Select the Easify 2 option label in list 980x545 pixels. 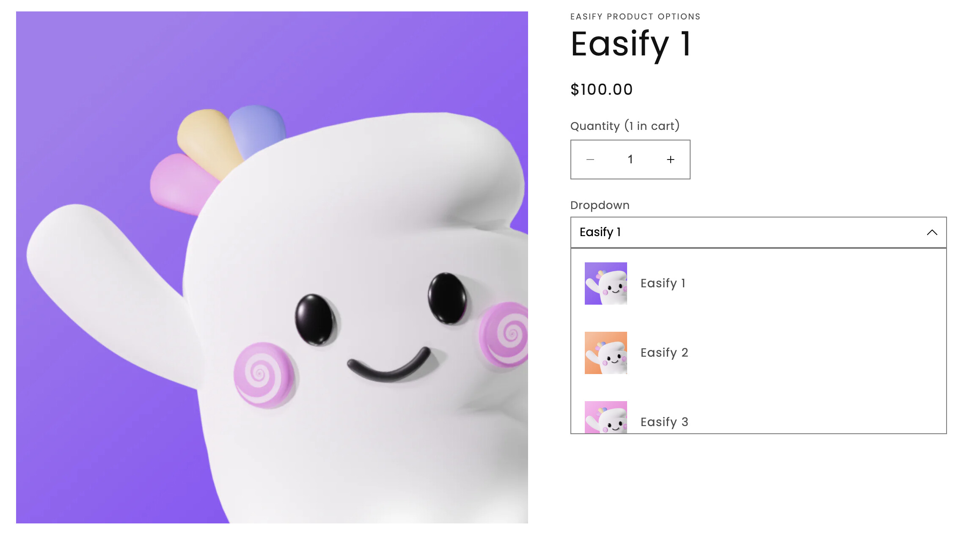point(664,352)
